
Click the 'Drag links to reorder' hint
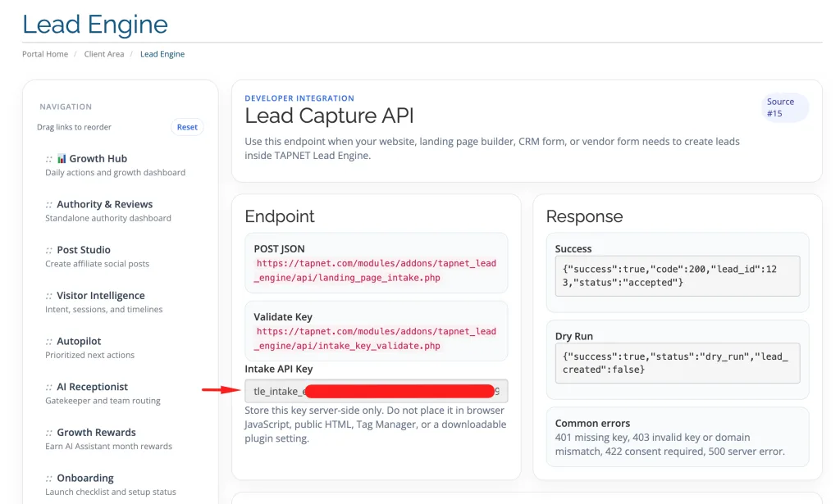(x=74, y=127)
